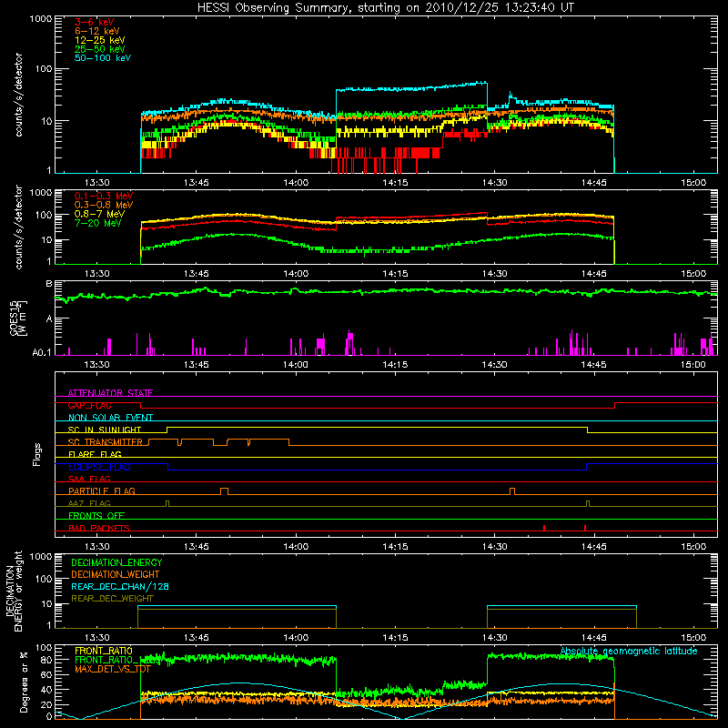Click the A0.1 tick label on GOES axis
Image resolution: width=728 pixels, height=728 pixels.
pos(42,353)
